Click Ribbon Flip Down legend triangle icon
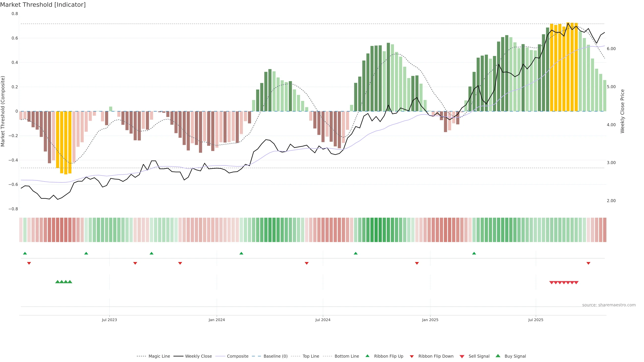Viewport: 644px width, 362px height. tap(412, 356)
